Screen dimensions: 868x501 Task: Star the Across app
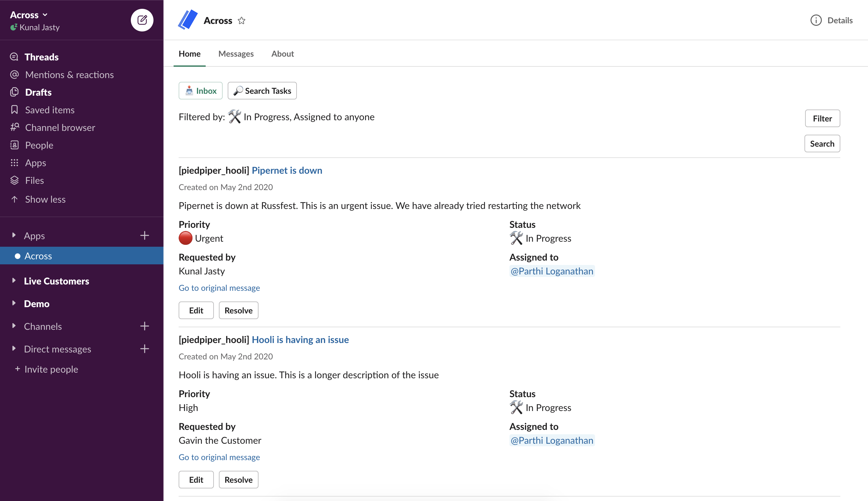(x=242, y=21)
